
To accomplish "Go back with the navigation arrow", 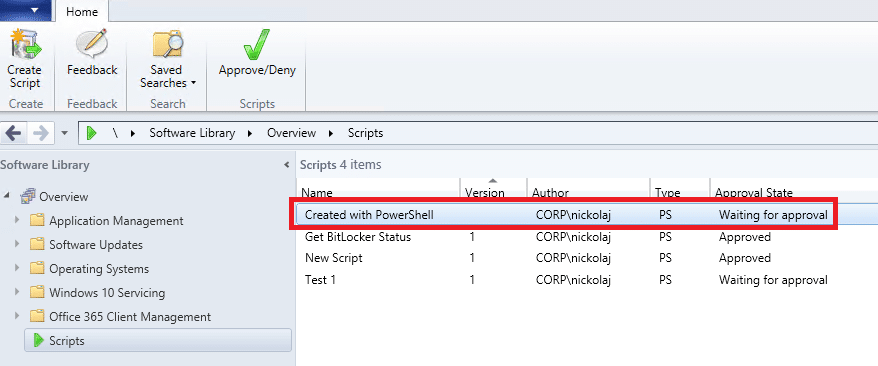I will click(13, 133).
